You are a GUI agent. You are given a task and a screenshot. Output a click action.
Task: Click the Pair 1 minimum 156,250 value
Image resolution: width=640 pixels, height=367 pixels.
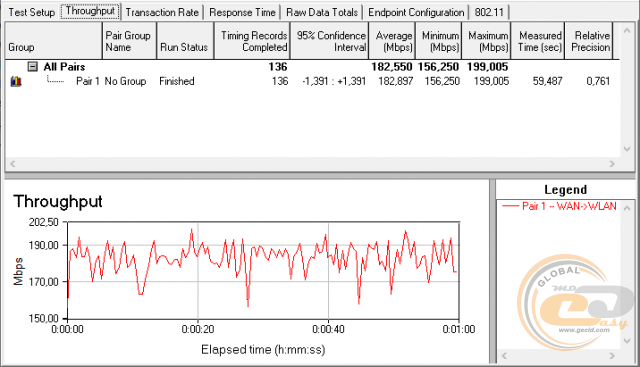pyautogui.click(x=442, y=81)
